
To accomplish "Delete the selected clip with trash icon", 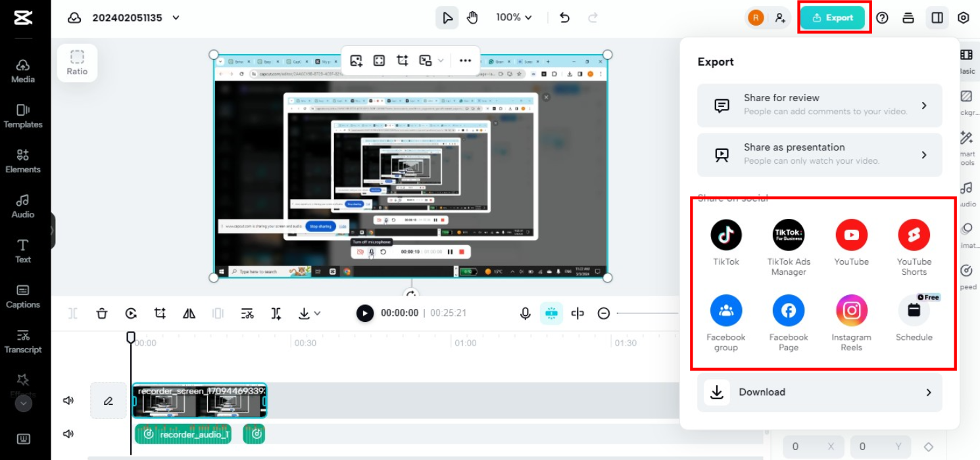I will [102, 313].
